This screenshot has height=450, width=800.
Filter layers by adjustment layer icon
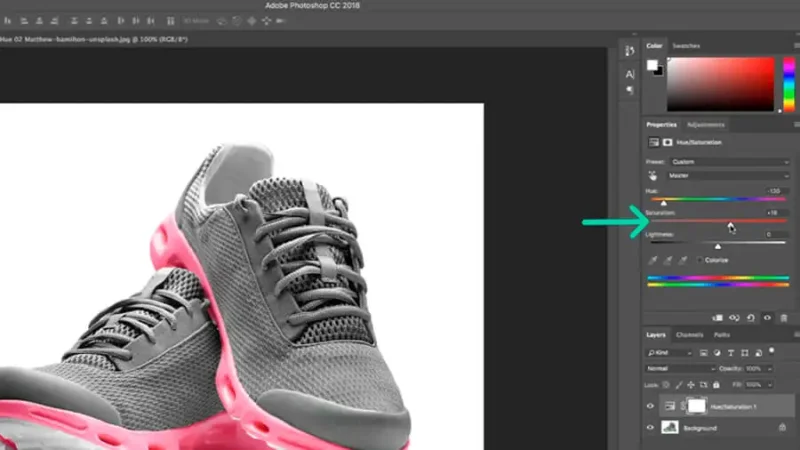717,353
